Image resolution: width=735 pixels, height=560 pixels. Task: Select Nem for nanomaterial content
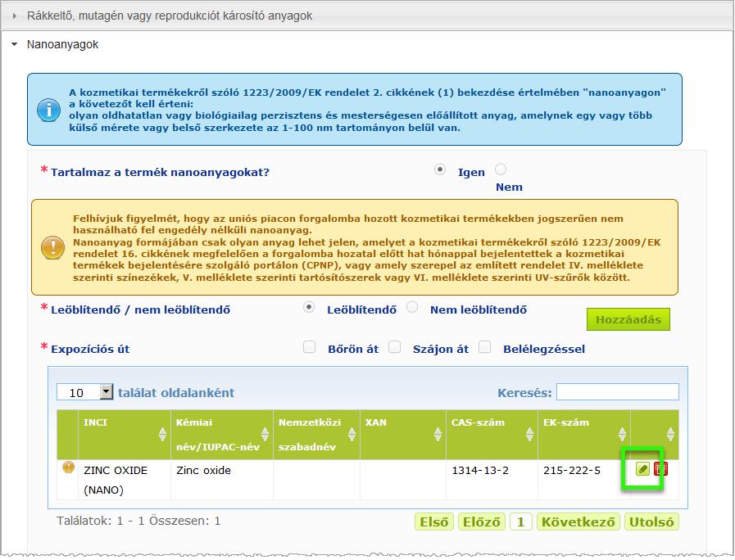pyautogui.click(x=501, y=169)
